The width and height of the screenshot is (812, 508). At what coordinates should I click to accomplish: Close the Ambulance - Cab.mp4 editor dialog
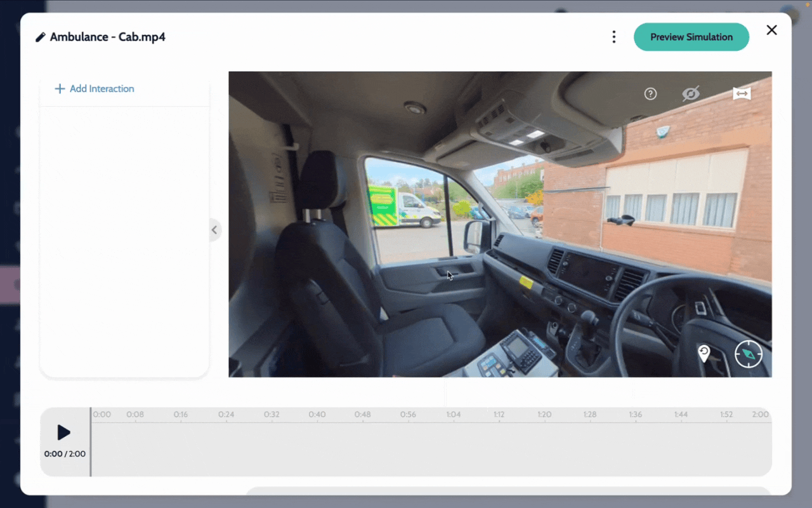[771, 30]
